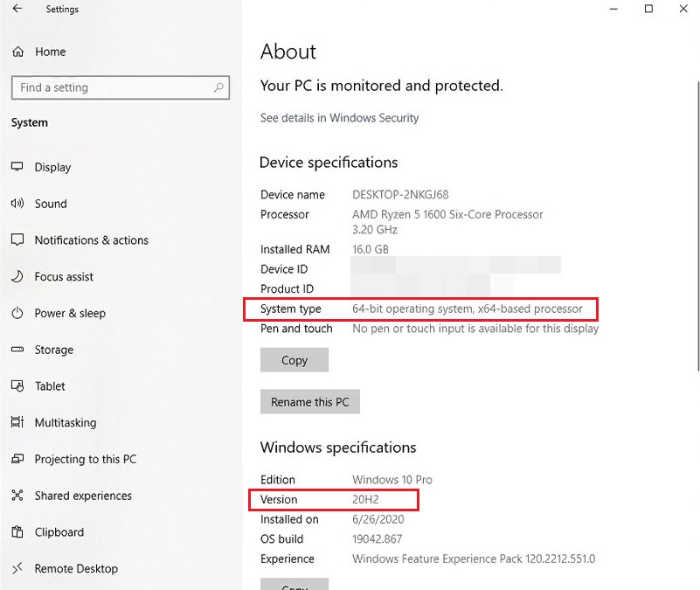This screenshot has height=590, width=700.
Task: Copy the device specifications
Action: 295,360
